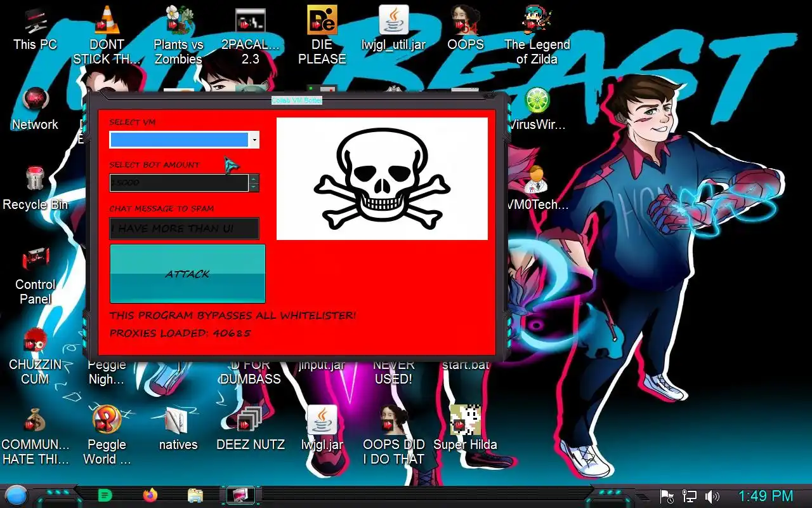Open the network tray icon

coord(690,496)
